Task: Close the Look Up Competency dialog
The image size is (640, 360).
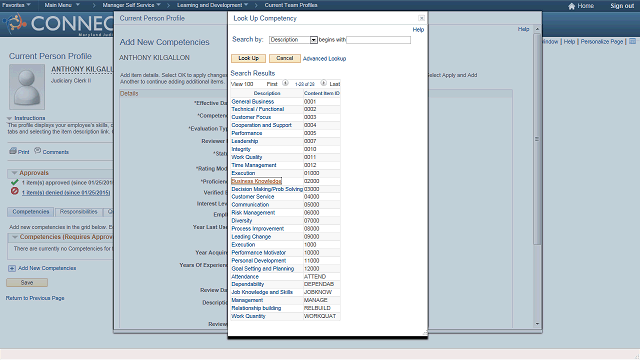Action: click(421, 18)
